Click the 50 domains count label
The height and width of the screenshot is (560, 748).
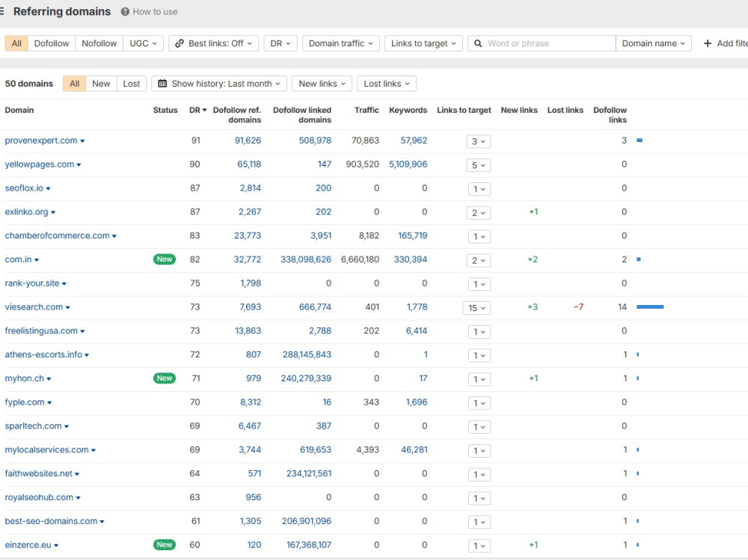pyautogui.click(x=29, y=84)
